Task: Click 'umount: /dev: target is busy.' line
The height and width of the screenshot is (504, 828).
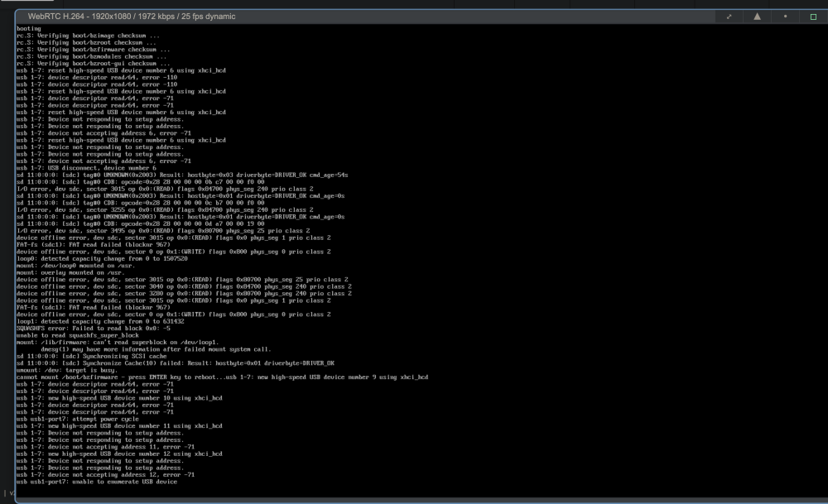Action: point(66,370)
